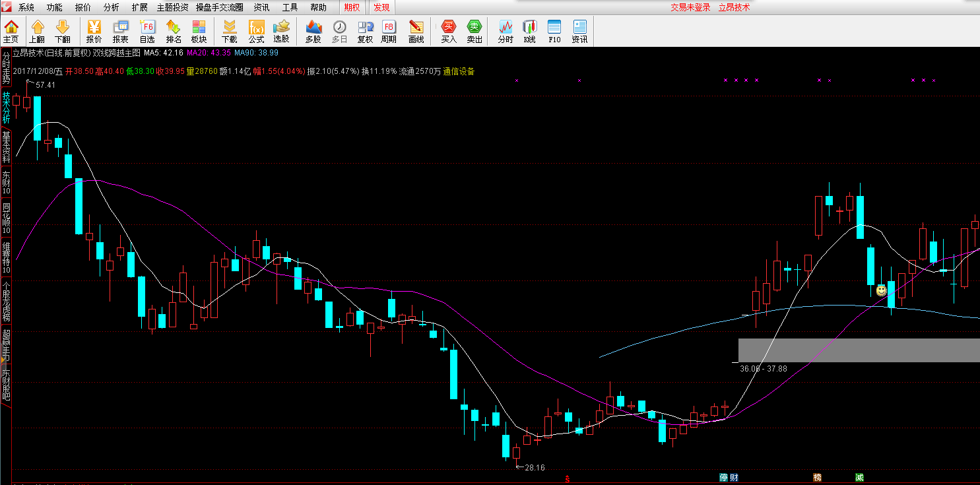Click the green 卖出 sell icon
This screenshot has height=485, width=980.
pyautogui.click(x=474, y=31)
